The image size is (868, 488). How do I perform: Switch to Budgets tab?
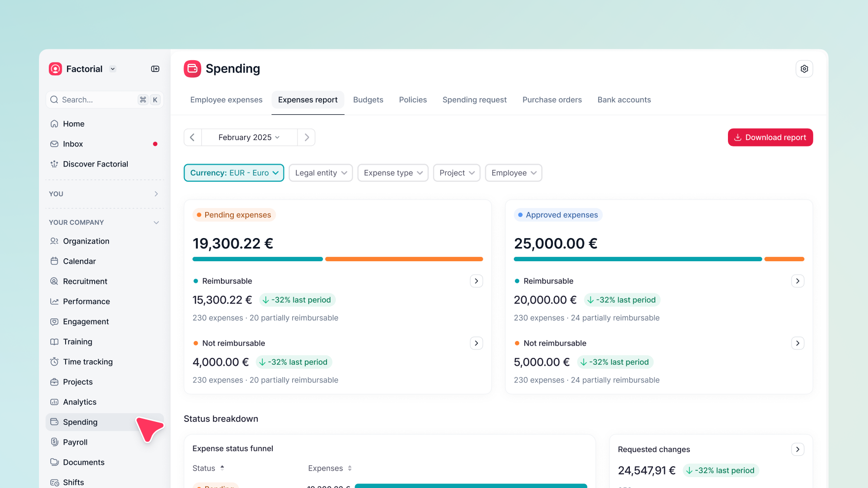(368, 100)
